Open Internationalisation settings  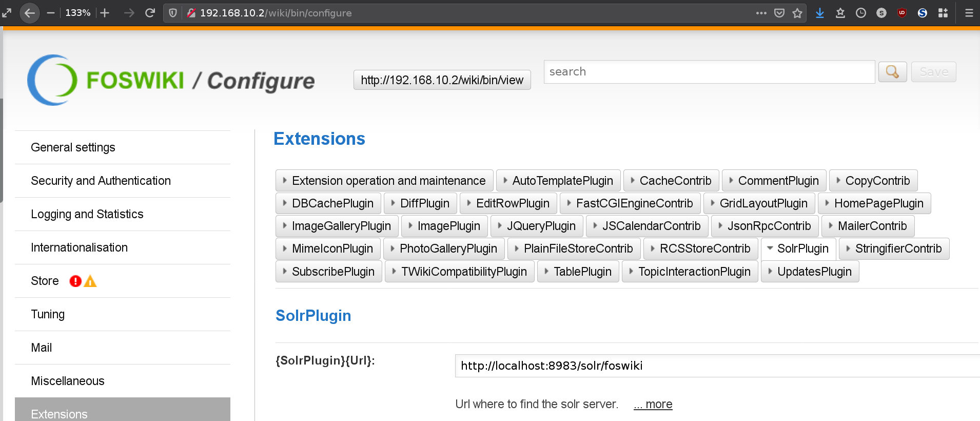(x=123, y=247)
